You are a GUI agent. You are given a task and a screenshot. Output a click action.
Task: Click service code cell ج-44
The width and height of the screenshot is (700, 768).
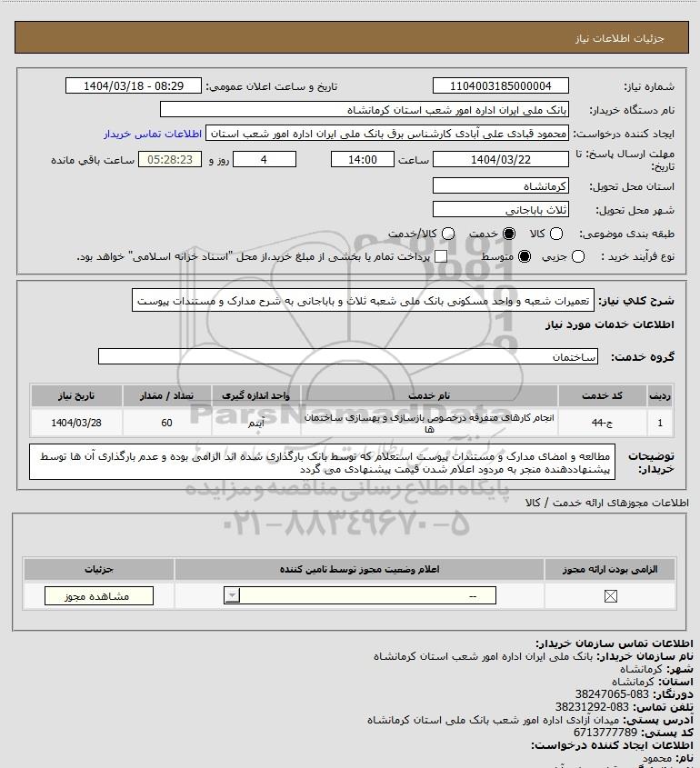coord(602,423)
